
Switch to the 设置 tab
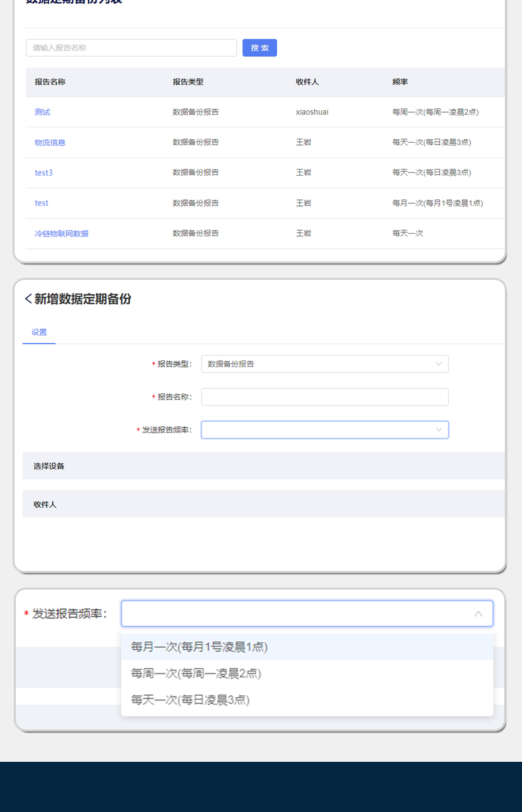(39, 332)
